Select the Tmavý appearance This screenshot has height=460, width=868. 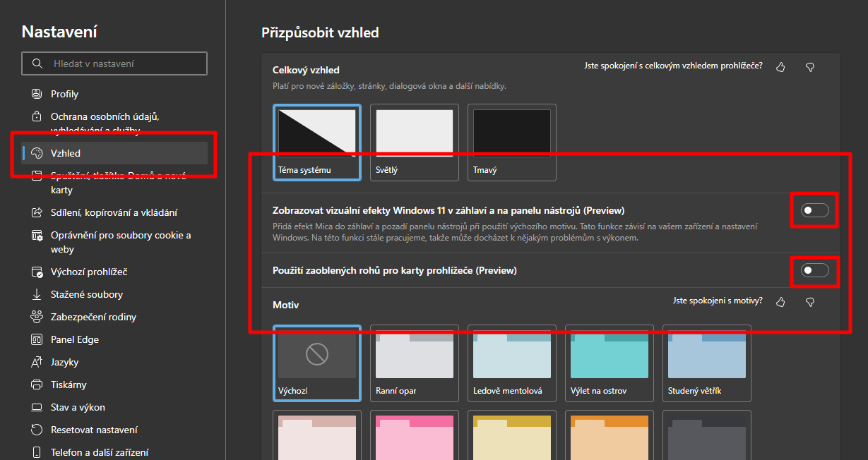pyautogui.click(x=512, y=143)
